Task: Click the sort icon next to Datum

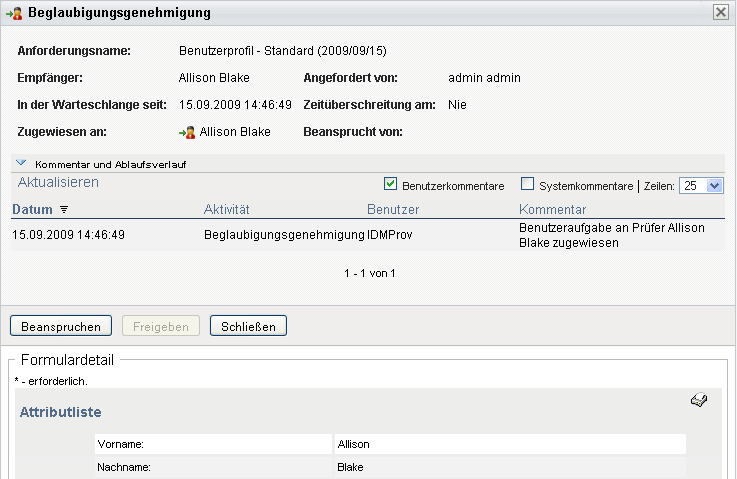Action: coord(64,210)
